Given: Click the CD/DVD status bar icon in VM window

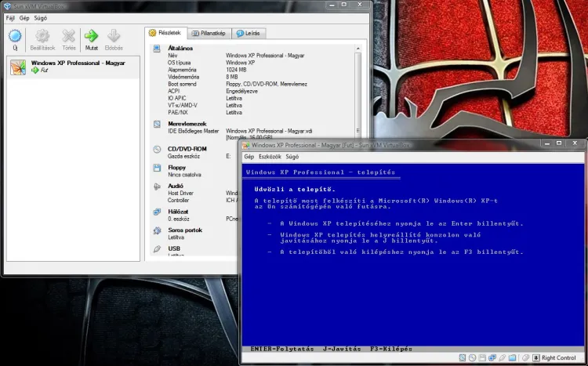Looking at the screenshot, I should (472, 357).
